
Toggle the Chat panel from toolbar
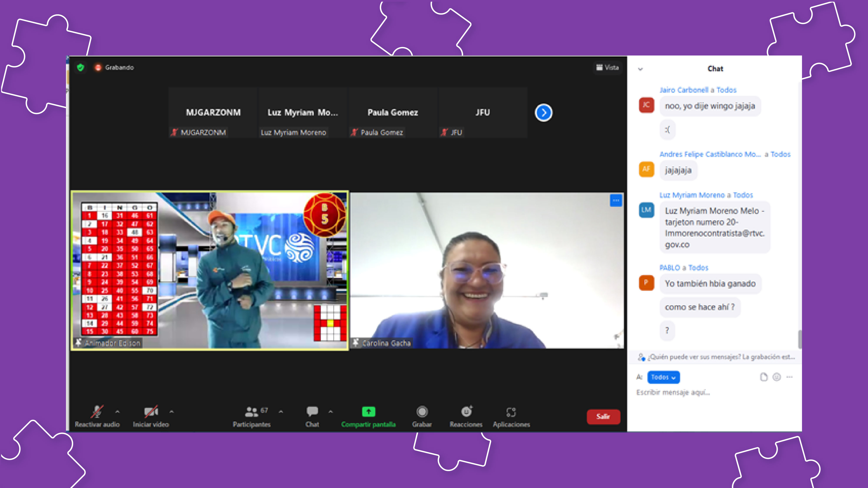coord(312,411)
